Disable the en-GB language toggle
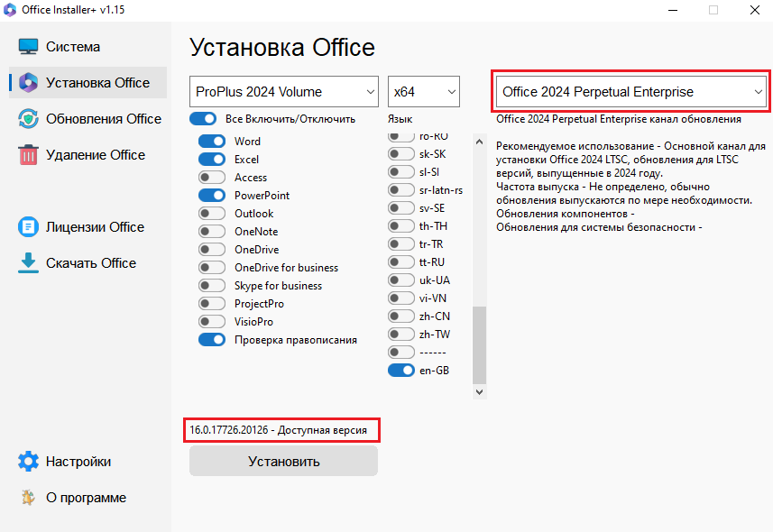The image size is (773, 532). pos(401,371)
